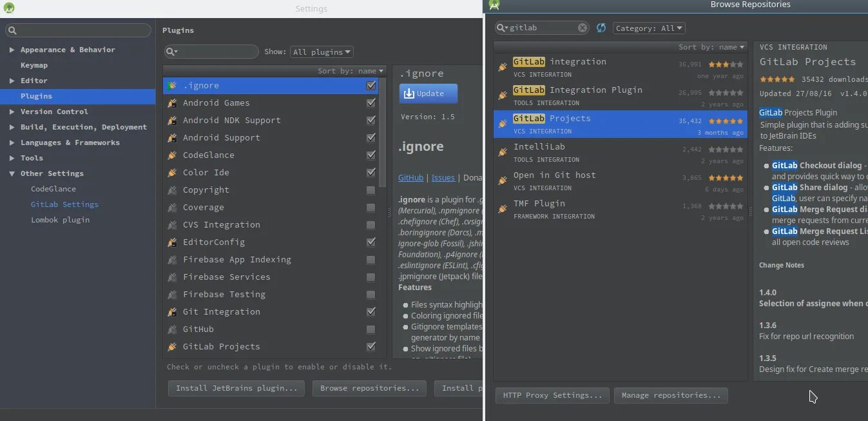Open Sort by: name in Browse Repositories
The width and height of the screenshot is (868, 421).
[x=711, y=47]
